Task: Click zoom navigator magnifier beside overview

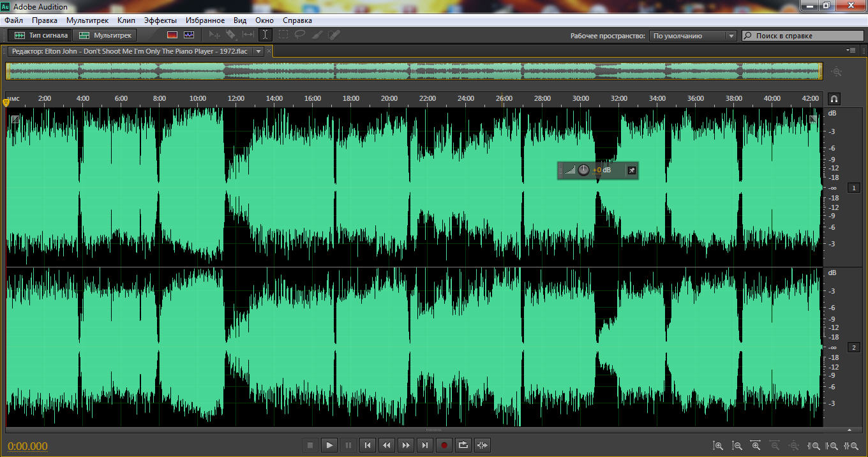Action: coord(837,71)
